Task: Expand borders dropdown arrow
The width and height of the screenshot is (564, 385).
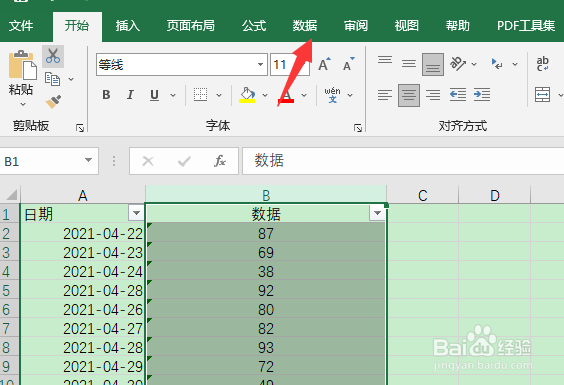Action: click(219, 95)
